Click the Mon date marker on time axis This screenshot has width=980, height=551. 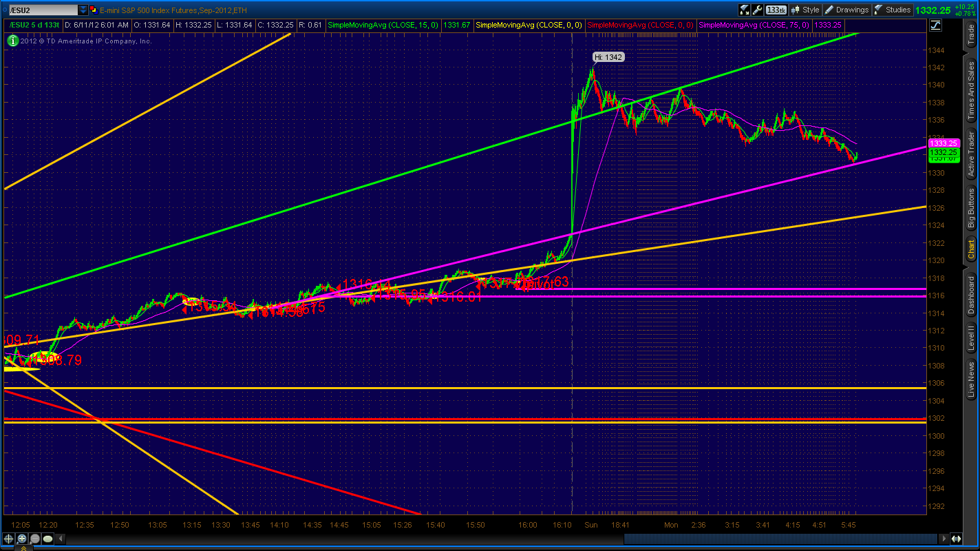[x=671, y=525]
